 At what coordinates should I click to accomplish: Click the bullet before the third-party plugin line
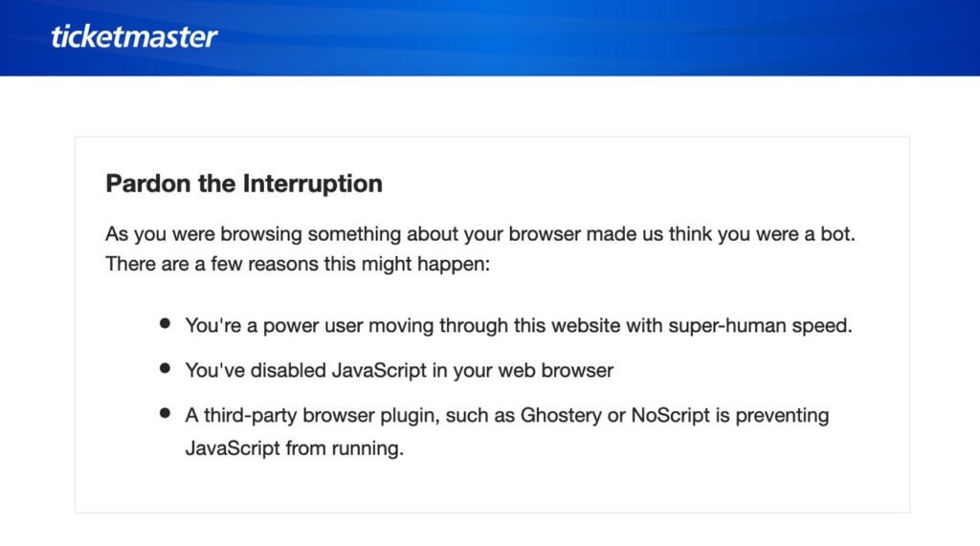166,413
